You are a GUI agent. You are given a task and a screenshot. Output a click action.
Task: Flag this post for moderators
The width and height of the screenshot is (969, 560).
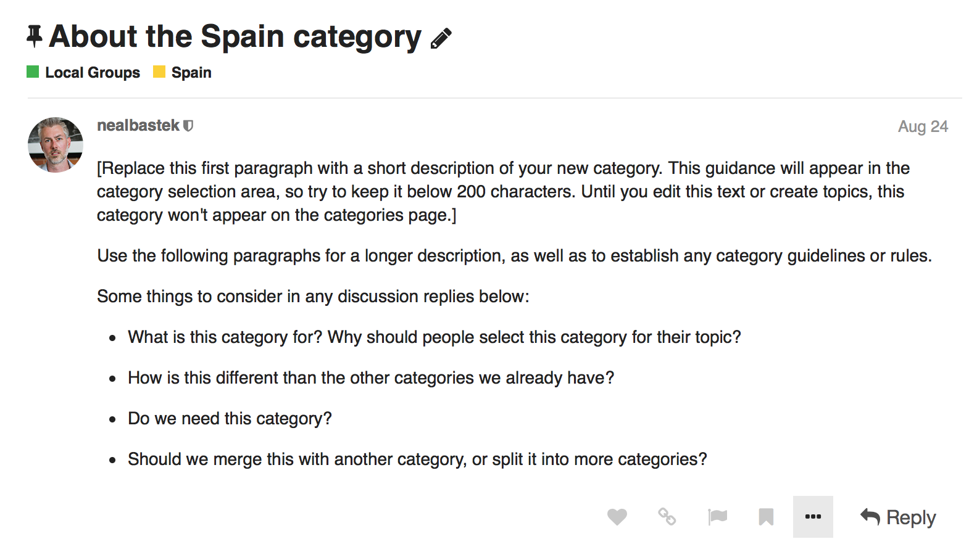pos(717,517)
